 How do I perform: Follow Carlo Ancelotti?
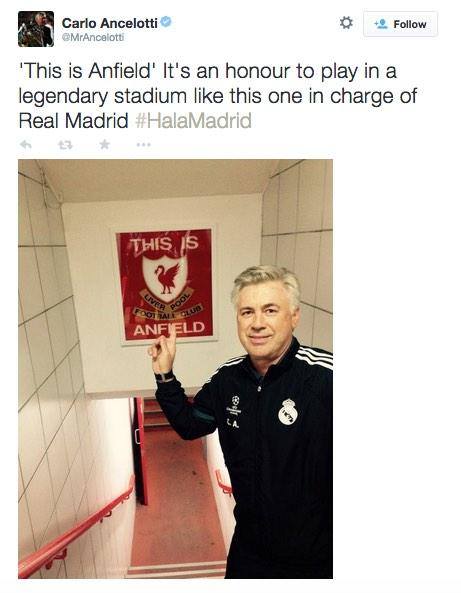[400, 24]
